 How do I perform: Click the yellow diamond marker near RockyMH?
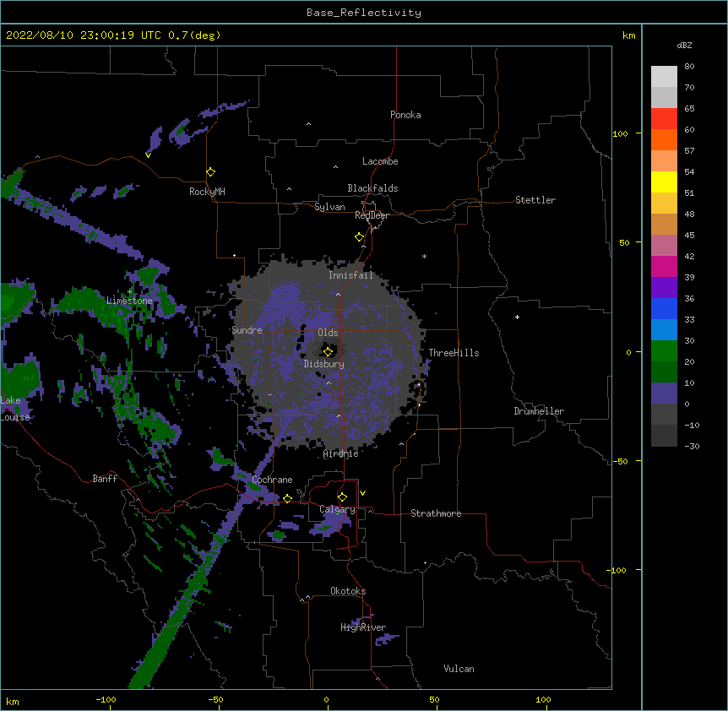[211, 172]
